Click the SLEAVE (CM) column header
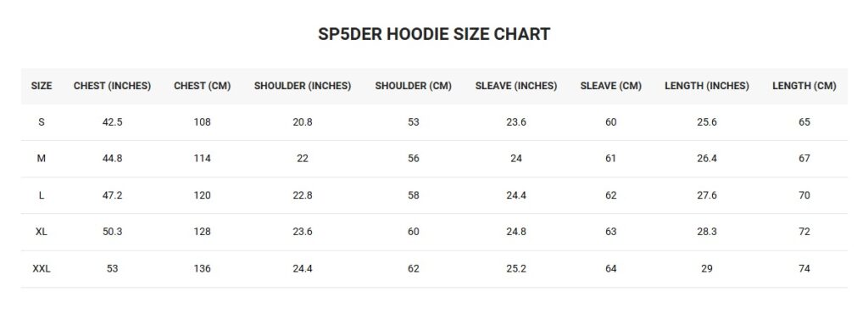This screenshot has height=309, width=868. (610, 86)
